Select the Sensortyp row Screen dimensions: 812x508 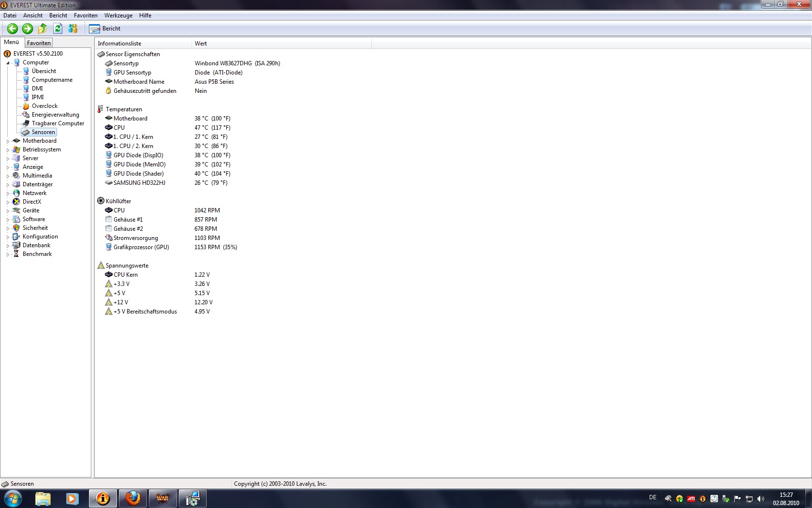(193, 63)
